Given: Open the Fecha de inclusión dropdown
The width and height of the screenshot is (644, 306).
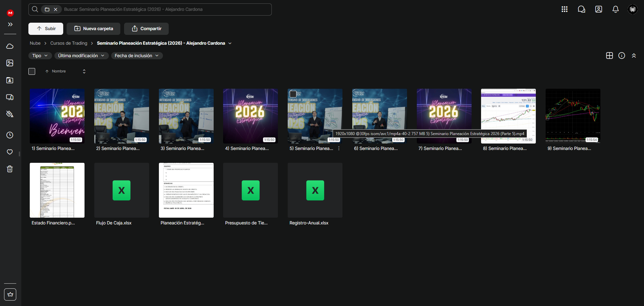Looking at the screenshot, I should point(137,56).
